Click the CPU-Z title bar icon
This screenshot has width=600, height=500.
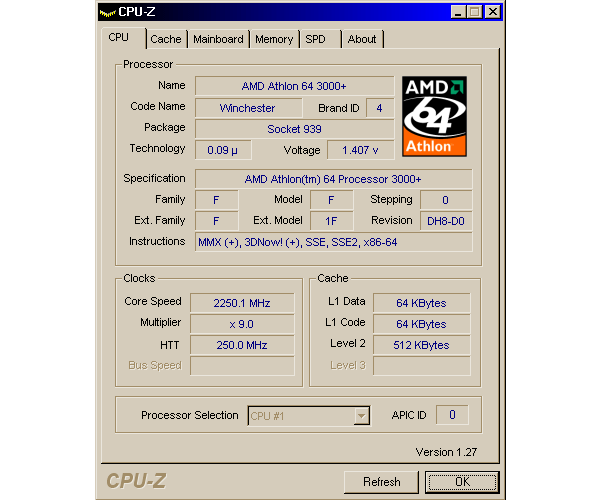[x=107, y=13]
